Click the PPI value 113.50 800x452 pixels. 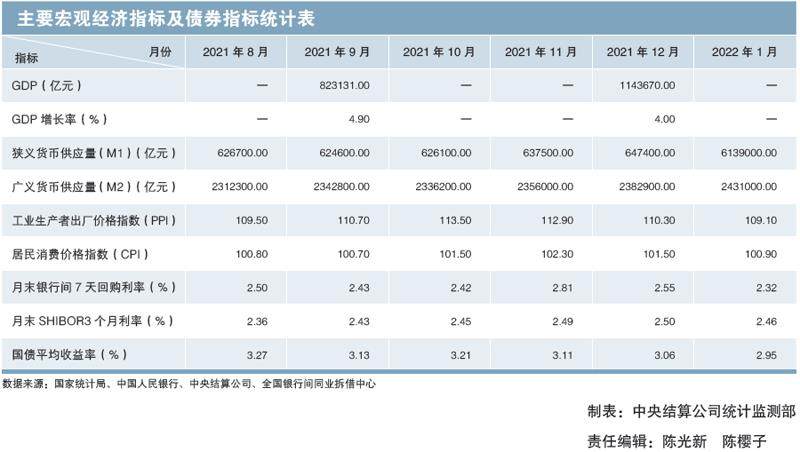[x=439, y=221]
